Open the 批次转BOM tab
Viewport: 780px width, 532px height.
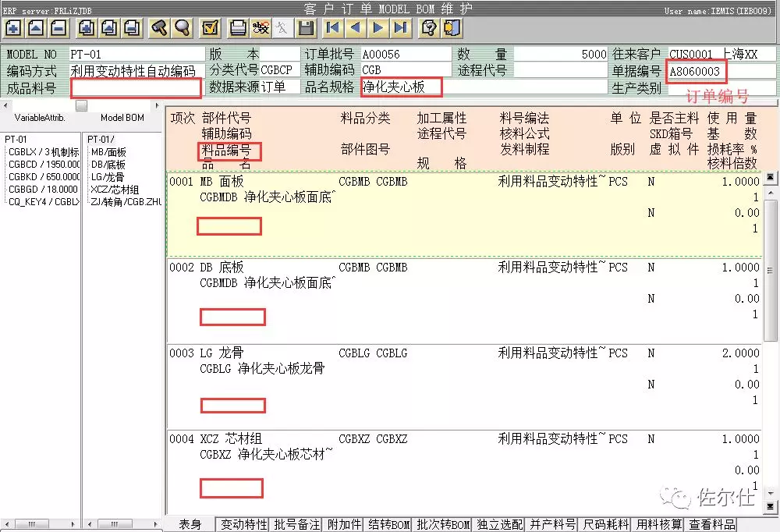point(443,524)
